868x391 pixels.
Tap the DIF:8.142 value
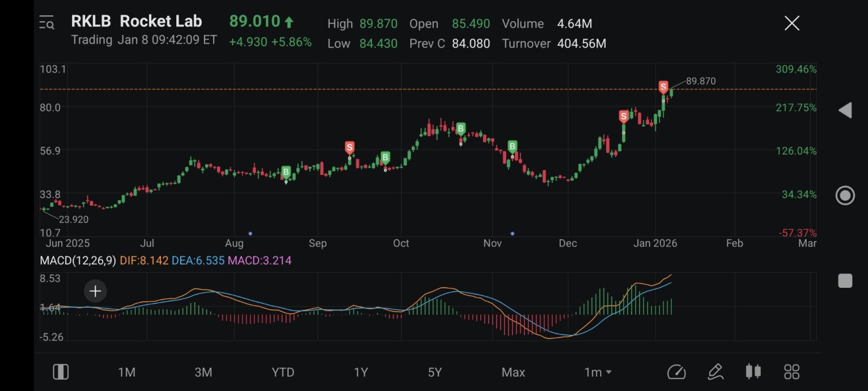(x=144, y=261)
